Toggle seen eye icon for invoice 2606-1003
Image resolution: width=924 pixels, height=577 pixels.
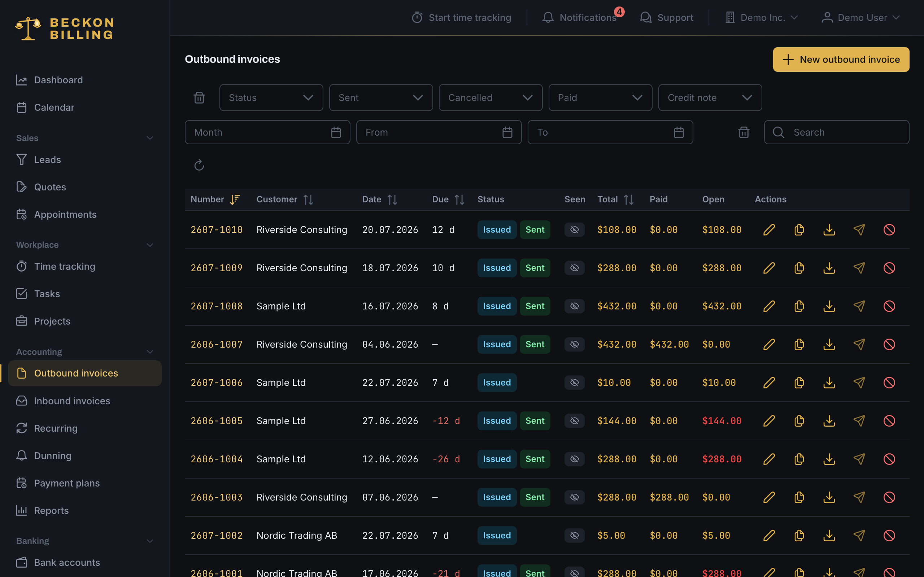(x=574, y=497)
